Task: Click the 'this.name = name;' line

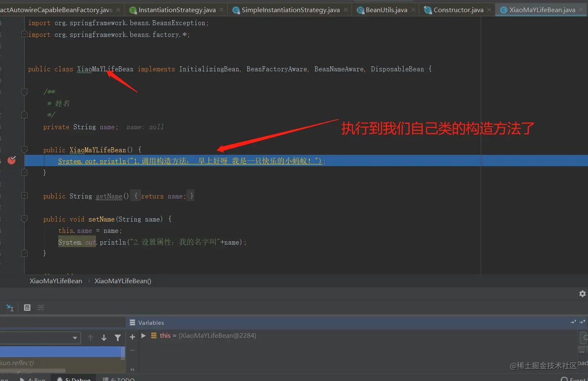Action: pyautogui.click(x=90, y=231)
